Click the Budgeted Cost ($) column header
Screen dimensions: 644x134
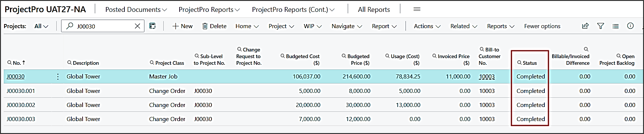pyautogui.click(x=300, y=60)
